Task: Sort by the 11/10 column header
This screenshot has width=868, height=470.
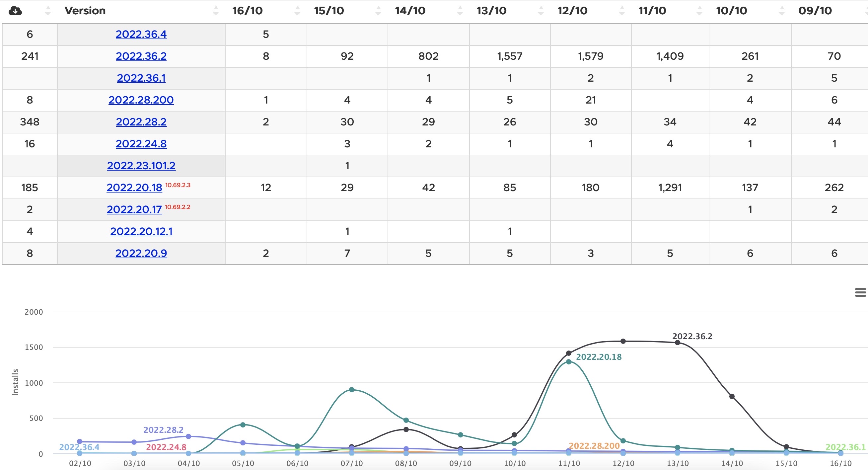Action: [652, 11]
